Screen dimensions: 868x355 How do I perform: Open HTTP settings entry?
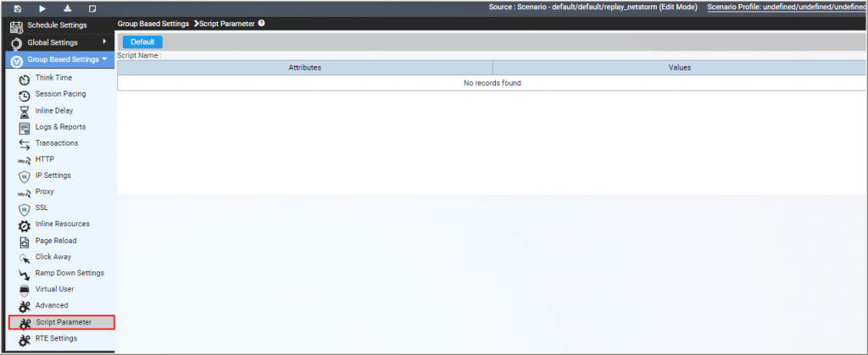pyautogui.click(x=45, y=158)
